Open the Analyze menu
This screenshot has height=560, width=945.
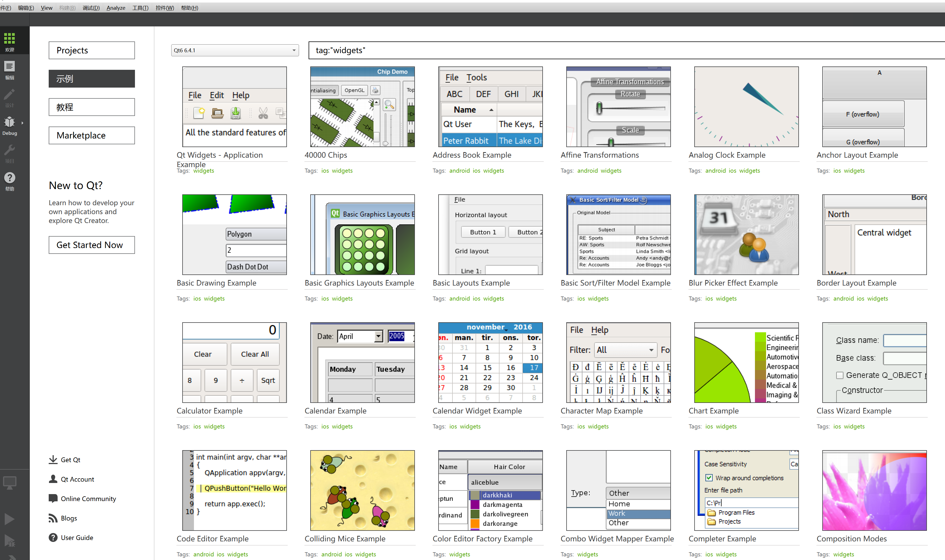115,8
